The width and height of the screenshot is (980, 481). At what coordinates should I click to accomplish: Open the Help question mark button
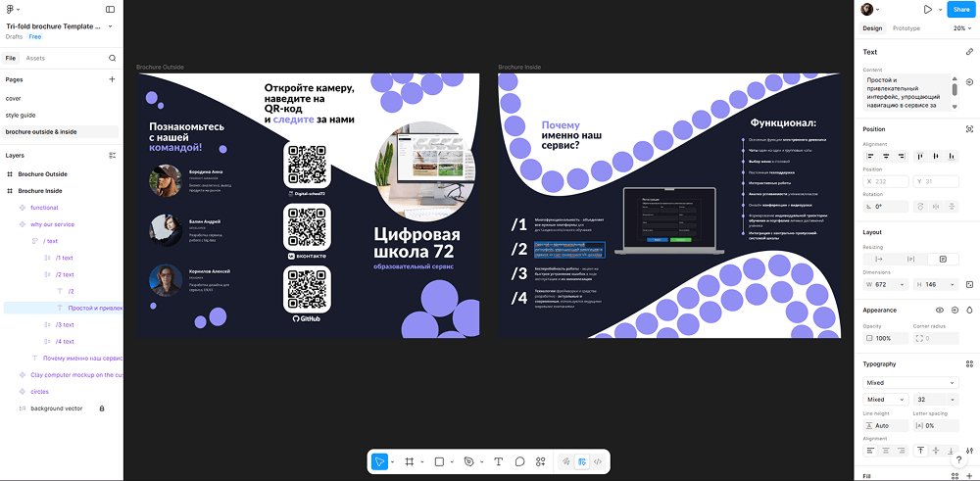pyautogui.click(x=958, y=459)
